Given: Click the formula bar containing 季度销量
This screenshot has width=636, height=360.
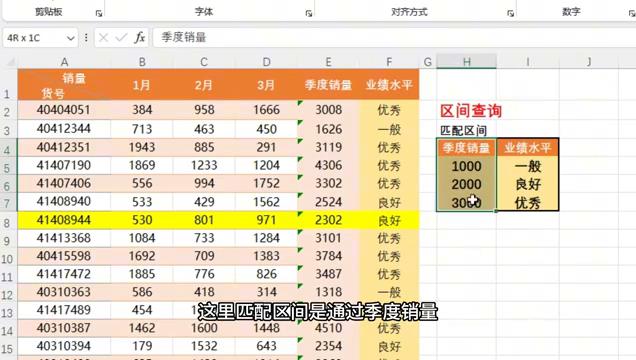Looking at the screenshot, I should coord(393,38).
